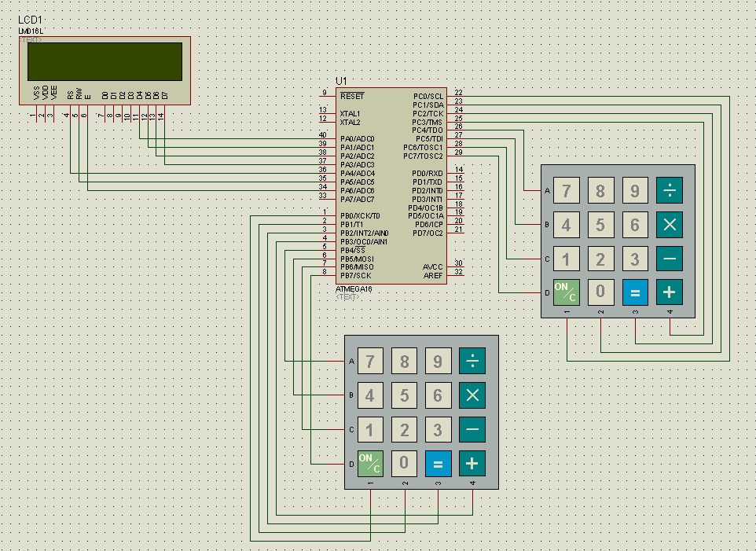756x551 pixels.
Task: Click the PD2/INT0 pin label
Action: pos(428,191)
